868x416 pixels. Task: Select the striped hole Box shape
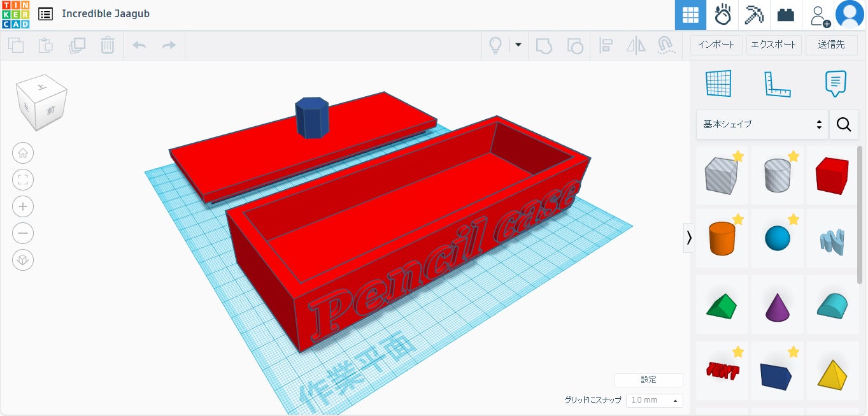[722, 175]
